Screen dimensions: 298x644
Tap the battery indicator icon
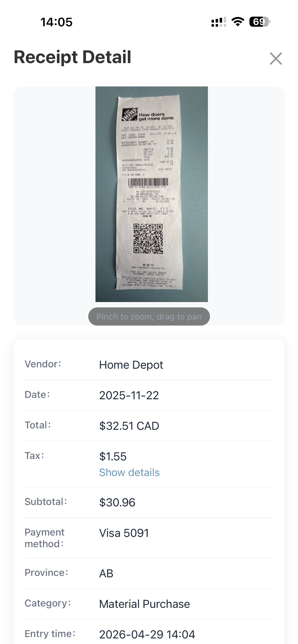point(260,22)
